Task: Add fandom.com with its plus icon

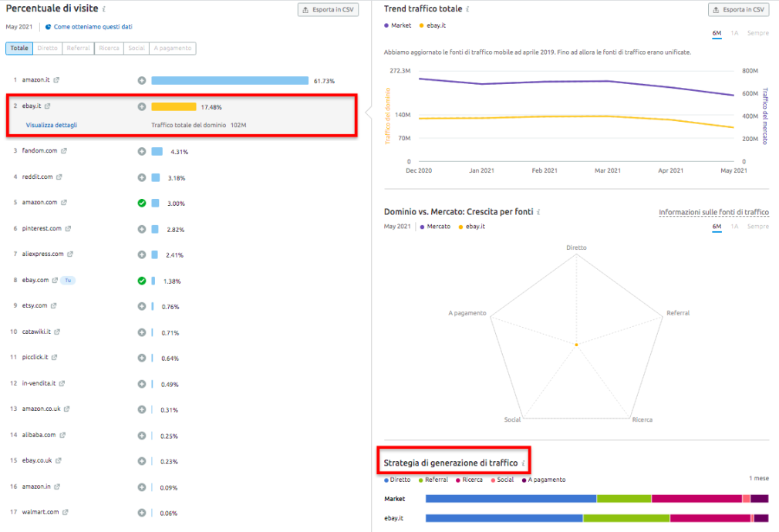Action: pos(142,151)
